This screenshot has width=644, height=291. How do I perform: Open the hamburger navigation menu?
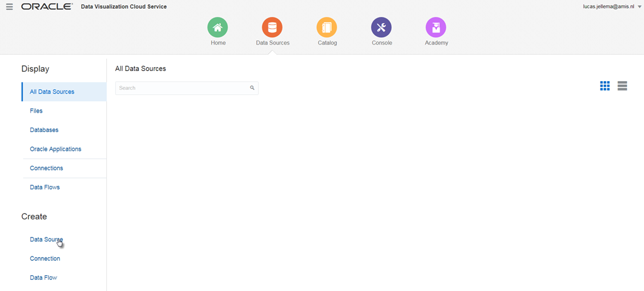point(9,7)
